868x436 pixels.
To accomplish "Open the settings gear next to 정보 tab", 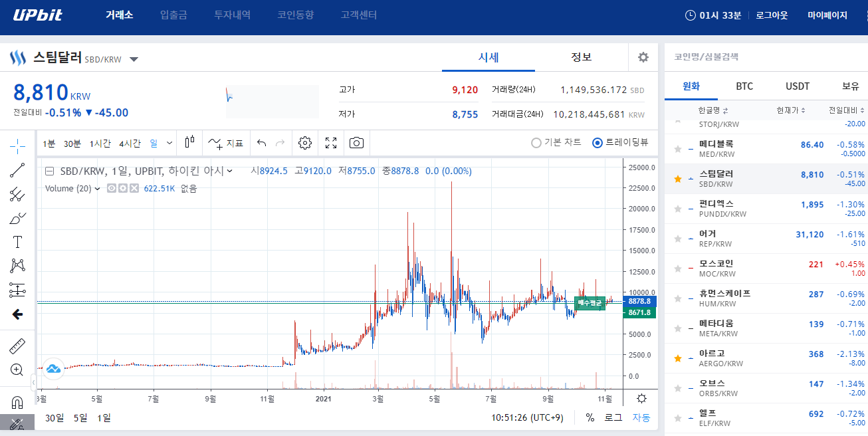I will click(643, 57).
